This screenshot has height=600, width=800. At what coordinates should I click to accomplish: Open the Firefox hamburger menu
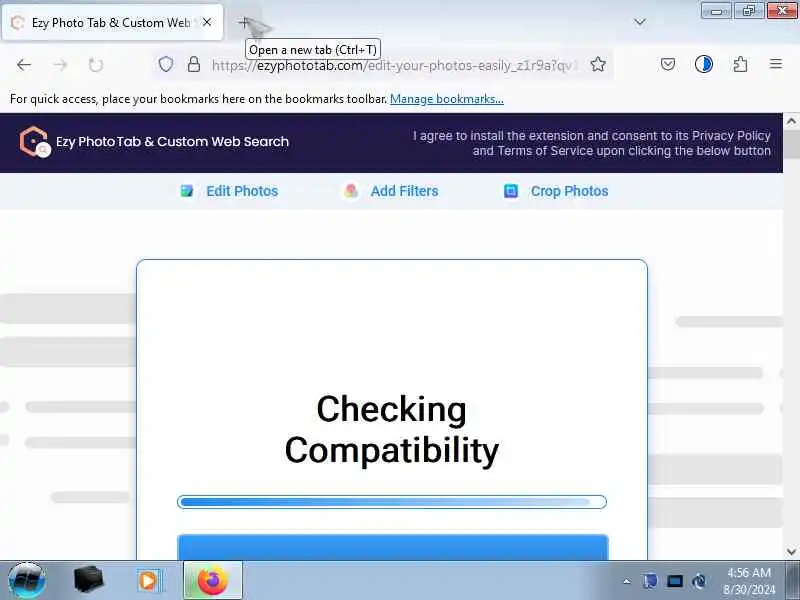(x=776, y=64)
